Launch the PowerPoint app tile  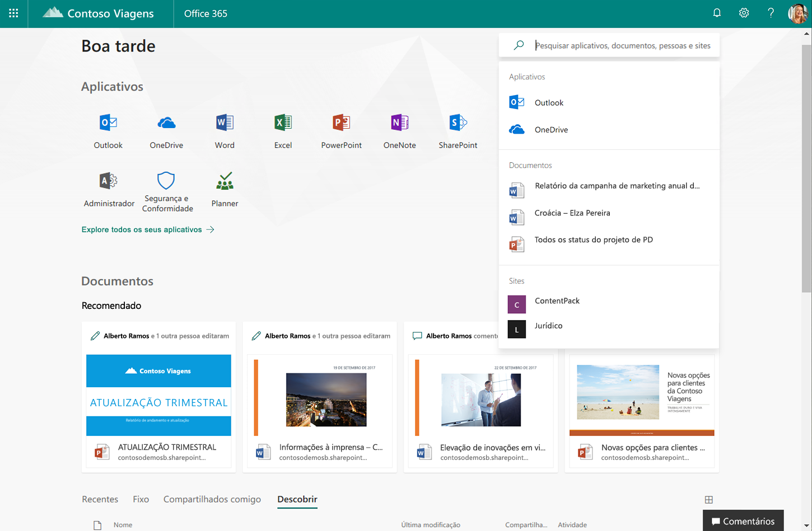point(341,131)
